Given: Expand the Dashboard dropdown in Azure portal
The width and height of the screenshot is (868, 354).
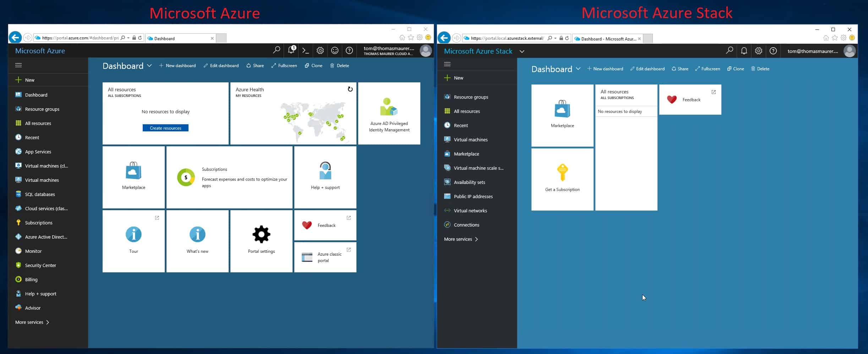Looking at the screenshot, I should click(149, 66).
